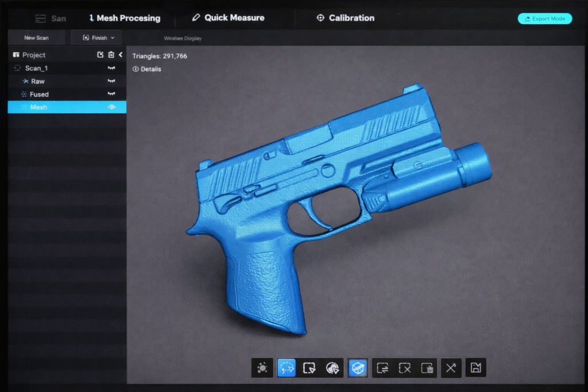This screenshot has width=588, height=392.
Task: Select the rectangle selection tool
Action: 310,368
